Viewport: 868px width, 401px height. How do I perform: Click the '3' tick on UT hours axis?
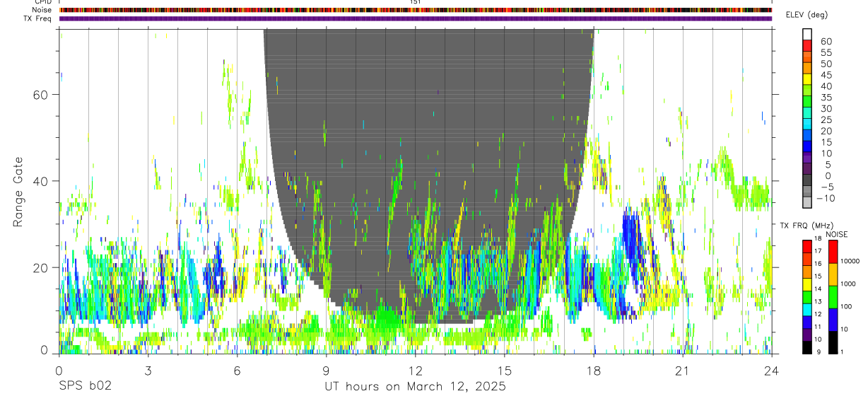[x=148, y=370]
